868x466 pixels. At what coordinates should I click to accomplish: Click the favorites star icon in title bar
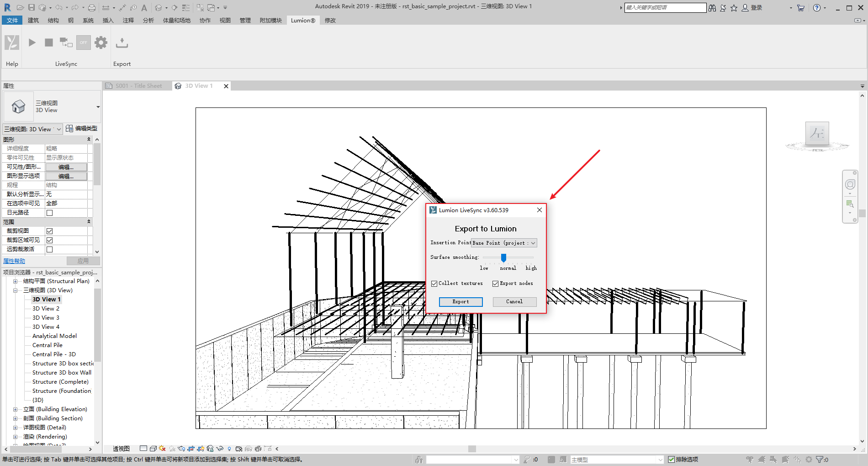734,8
